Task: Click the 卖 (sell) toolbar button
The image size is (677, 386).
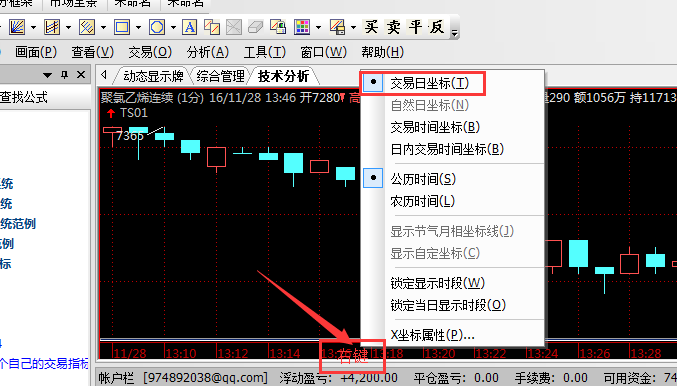Action: click(x=393, y=27)
